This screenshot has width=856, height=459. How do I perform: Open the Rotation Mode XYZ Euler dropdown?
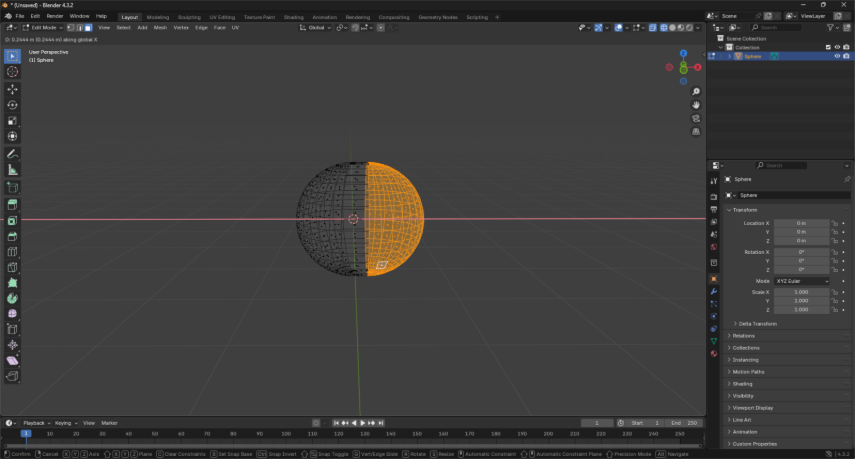coord(802,281)
